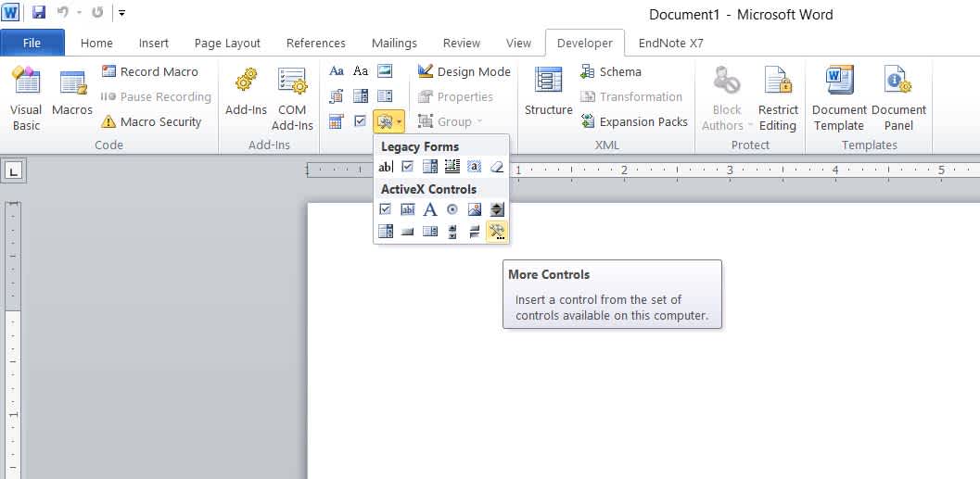Collapse the Legacy Tools dropdown arrow
This screenshot has width=980, height=479.
pos(400,121)
